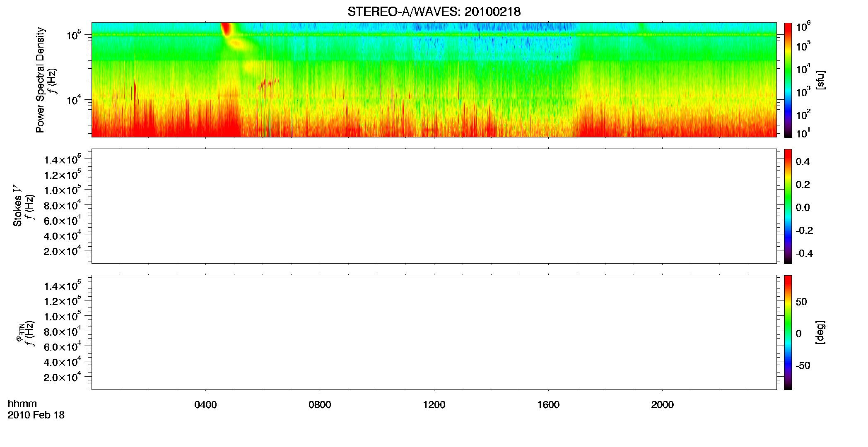The image size is (868, 447).
Task: Select the 10^1 label on sfu color bar
Action: tap(803, 133)
